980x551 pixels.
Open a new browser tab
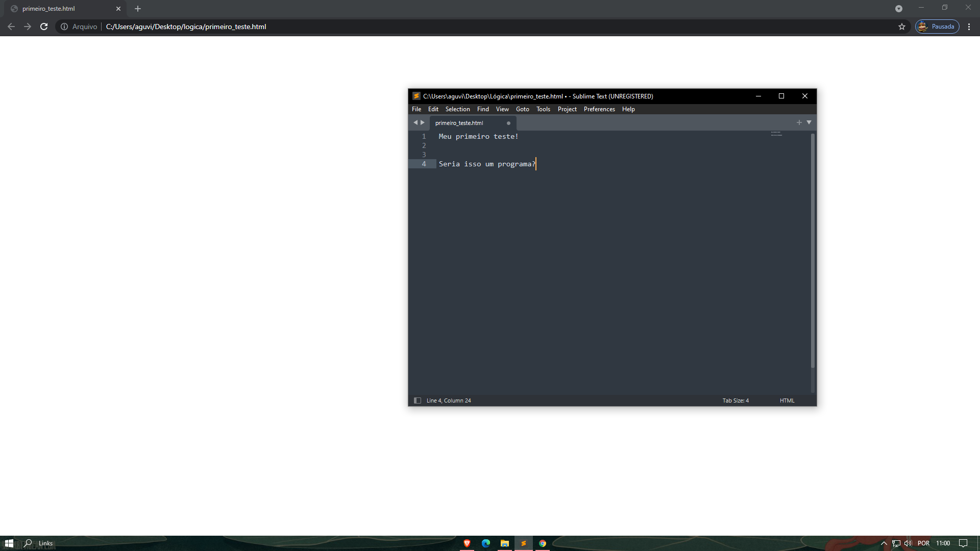[138, 9]
